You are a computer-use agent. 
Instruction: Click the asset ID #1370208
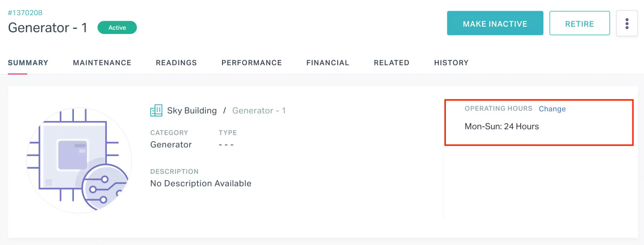point(25,13)
